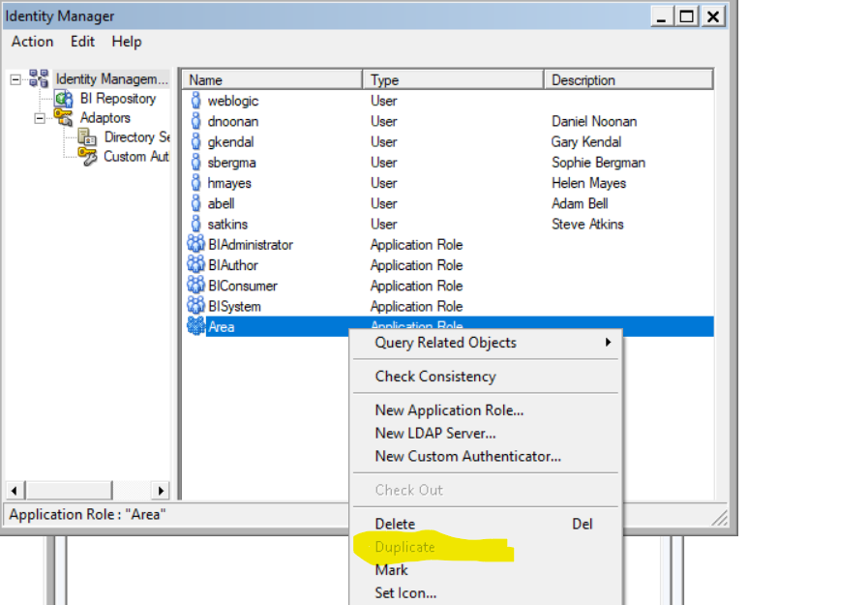The width and height of the screenshot is (868, 605).
Task: Sort by the Description column header
Action: pos(628,79)
